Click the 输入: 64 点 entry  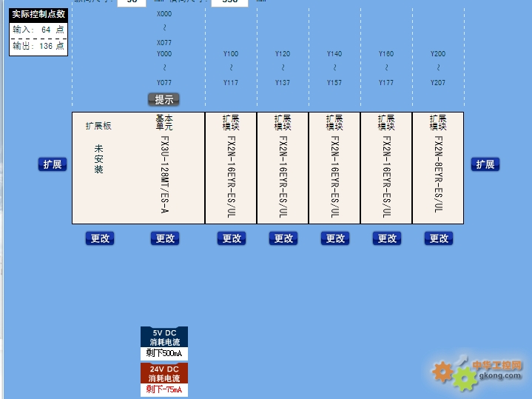pyautogui.click(x=38, y=30)
